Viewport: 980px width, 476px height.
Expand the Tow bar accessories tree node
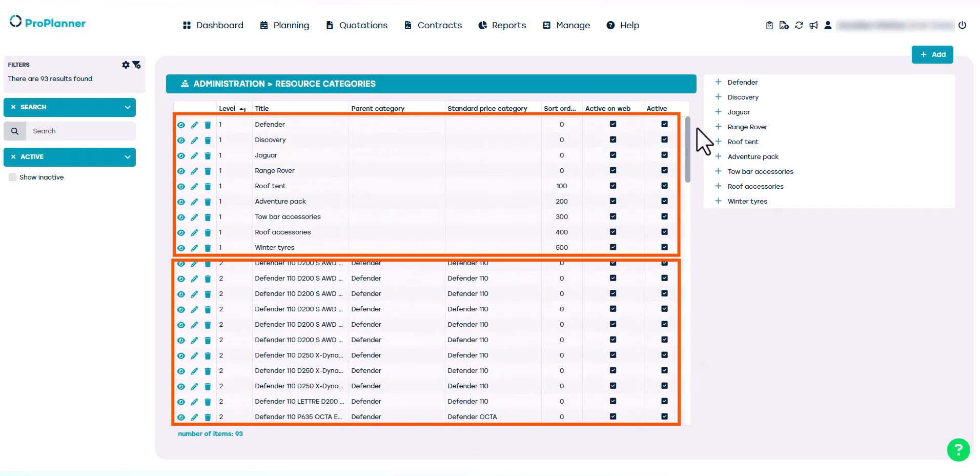pos(718,171)
